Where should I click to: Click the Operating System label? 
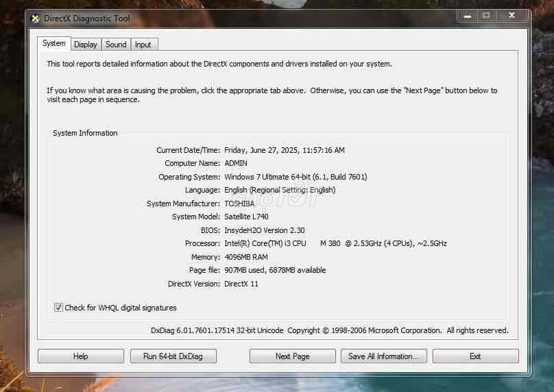point(189,177)
